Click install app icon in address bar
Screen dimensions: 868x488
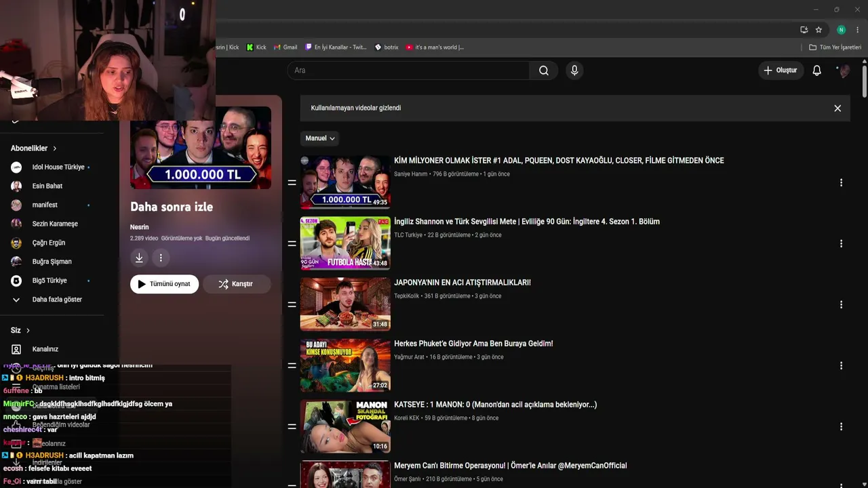tap(804, 30)
